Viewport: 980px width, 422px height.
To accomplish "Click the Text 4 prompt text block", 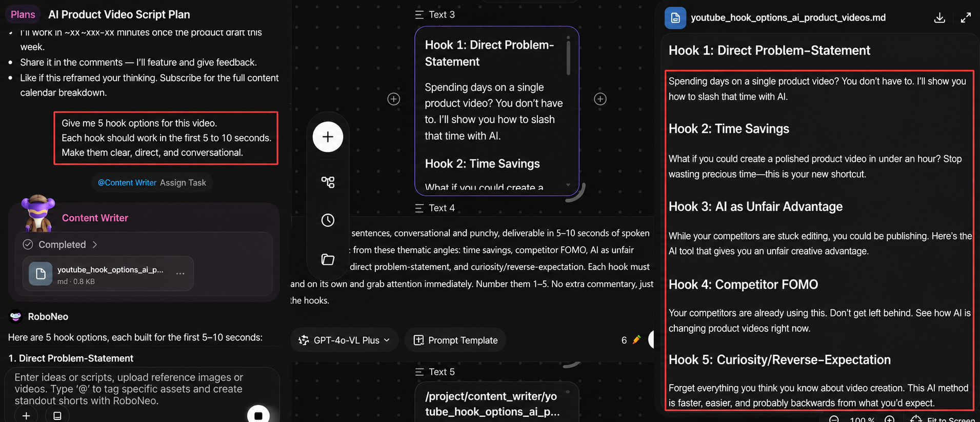I will [472, 267].
